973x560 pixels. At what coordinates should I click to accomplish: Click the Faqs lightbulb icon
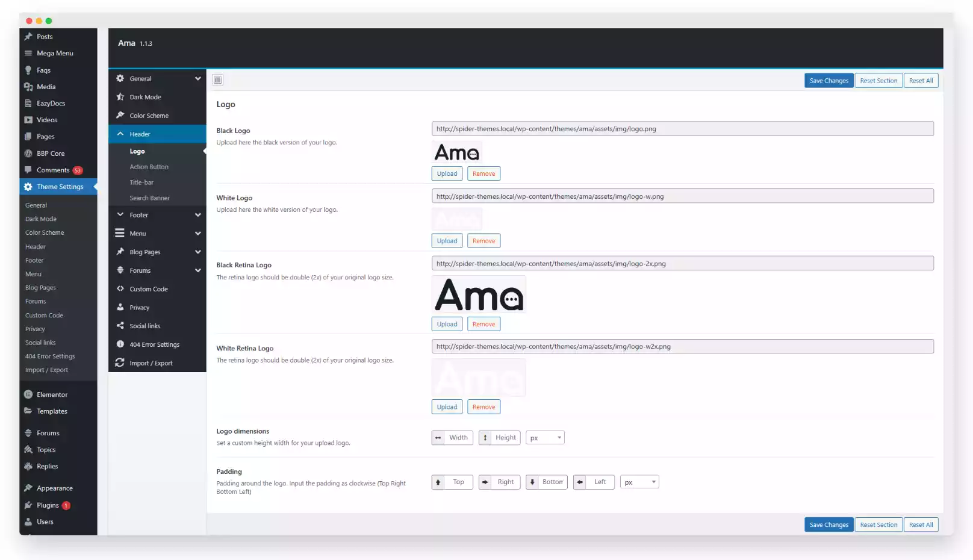[x=28, y=70]
